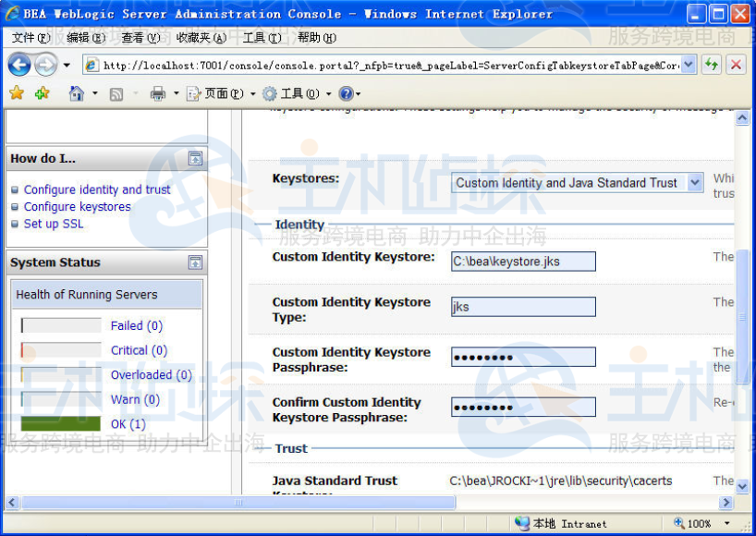This screenshot has height=536, width=756.
Task: Click the Custom Identity Keystore Type field
Action: [523, 307]
